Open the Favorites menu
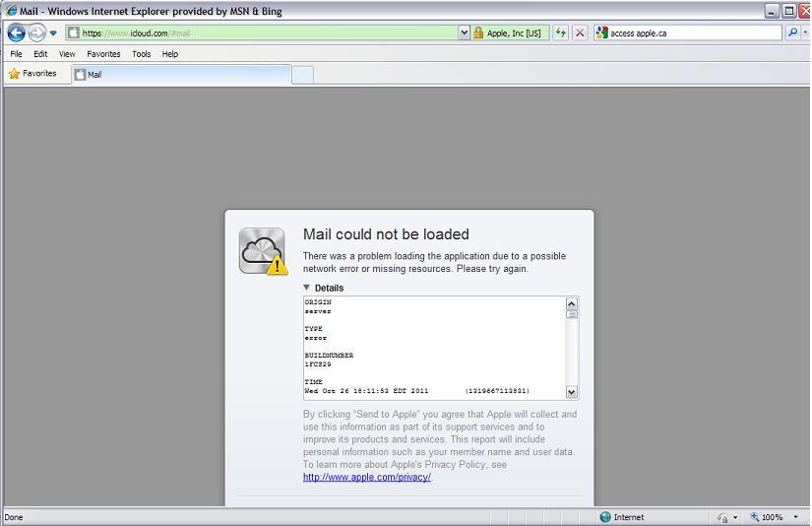This screenshot has height=526, width=812. [103, 54]
